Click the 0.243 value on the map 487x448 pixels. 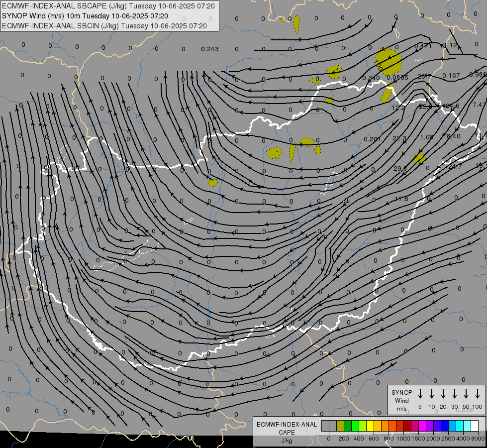[x=210, y=49]
